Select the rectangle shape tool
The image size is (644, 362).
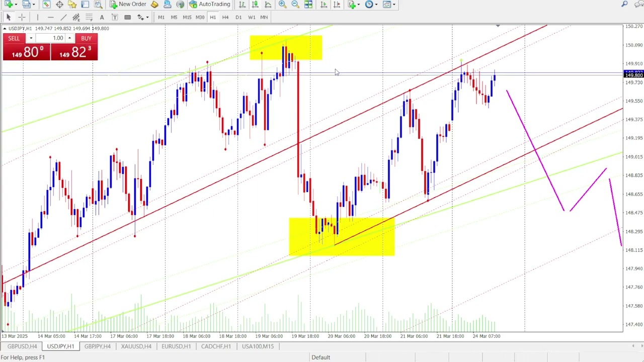pyautogui.click(x=128, y=17)
